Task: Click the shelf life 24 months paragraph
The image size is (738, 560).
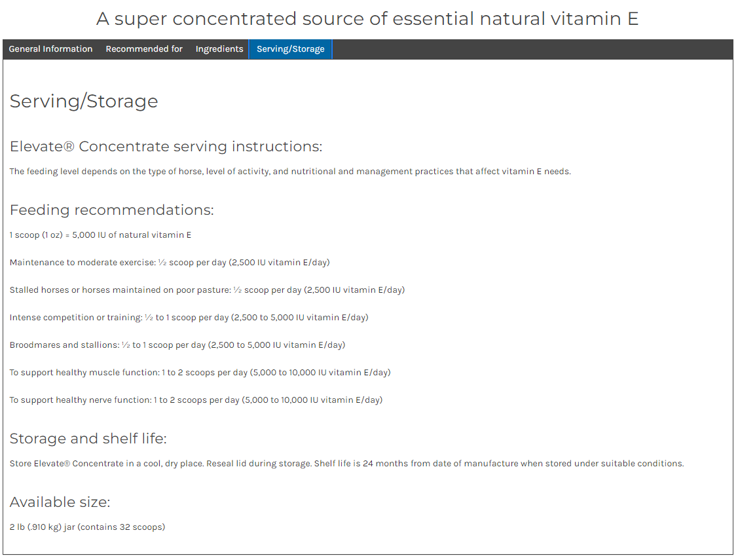Action: (x=346, y=464)
